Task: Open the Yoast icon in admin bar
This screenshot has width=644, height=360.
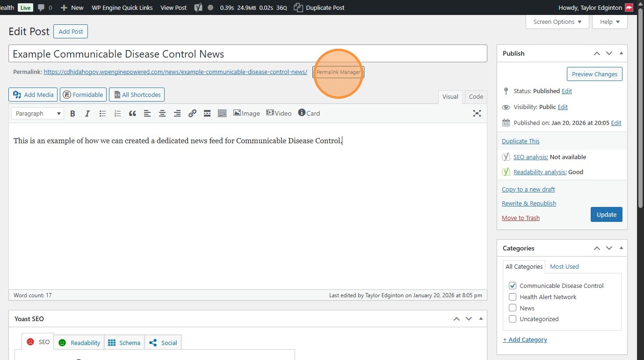Action: point(198,7)
